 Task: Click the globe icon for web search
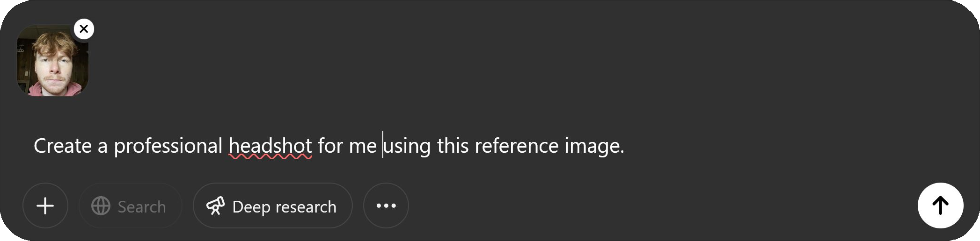pyautogui.click(x=101, y=206)
